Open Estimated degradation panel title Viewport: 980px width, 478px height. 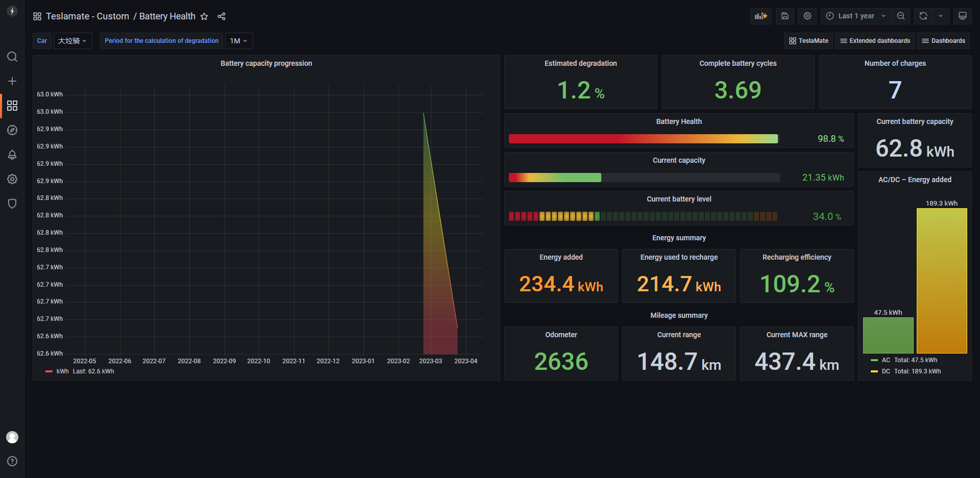581,63
